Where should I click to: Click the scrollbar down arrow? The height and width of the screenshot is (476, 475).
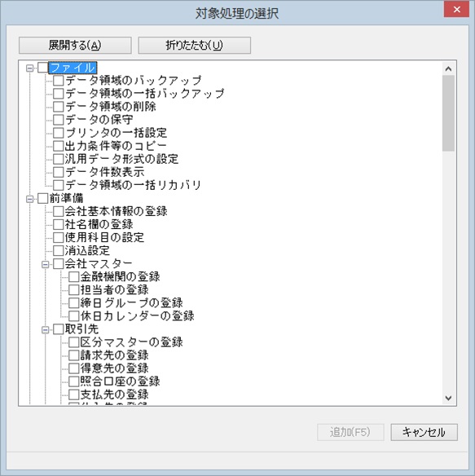coord(448,398)
